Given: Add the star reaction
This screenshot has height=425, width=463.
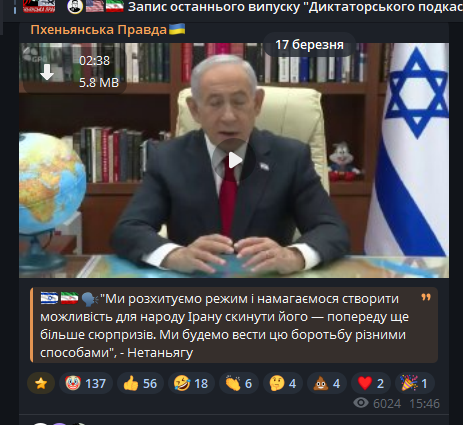Looking at the screenshot, I should pos(41,383).
